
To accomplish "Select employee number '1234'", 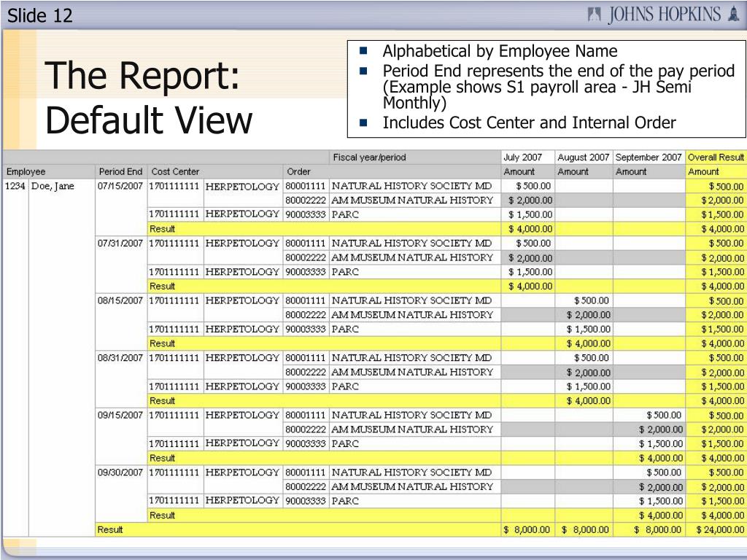I will (15, 186).
